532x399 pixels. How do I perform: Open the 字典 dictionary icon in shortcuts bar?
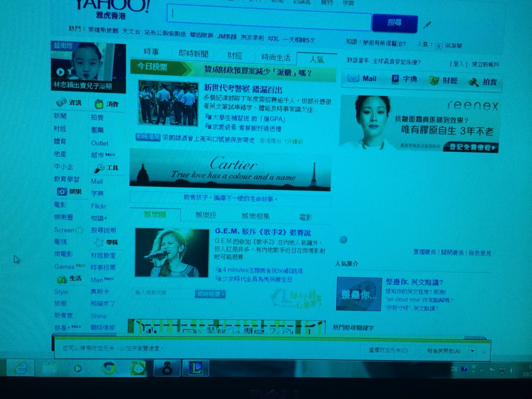coord(395,79)
